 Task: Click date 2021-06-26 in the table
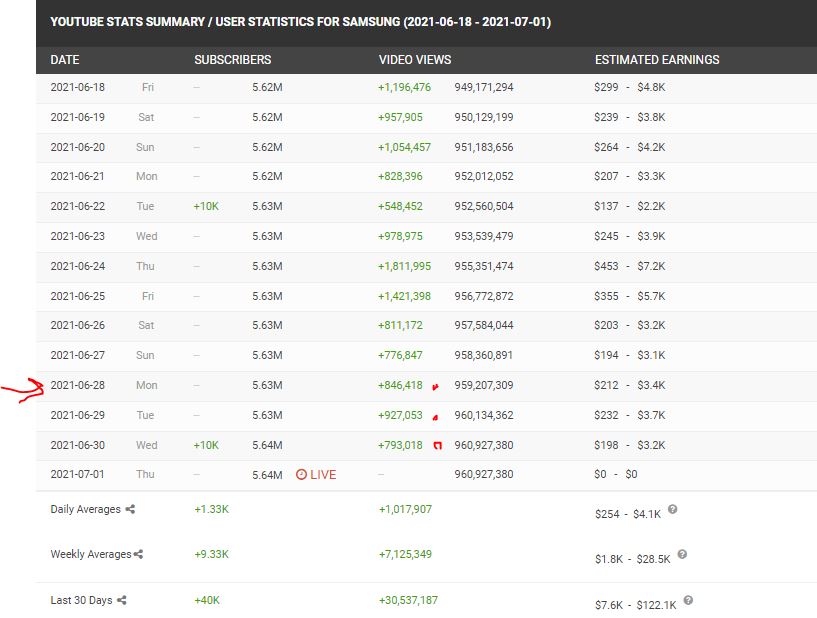click(78, 325)
